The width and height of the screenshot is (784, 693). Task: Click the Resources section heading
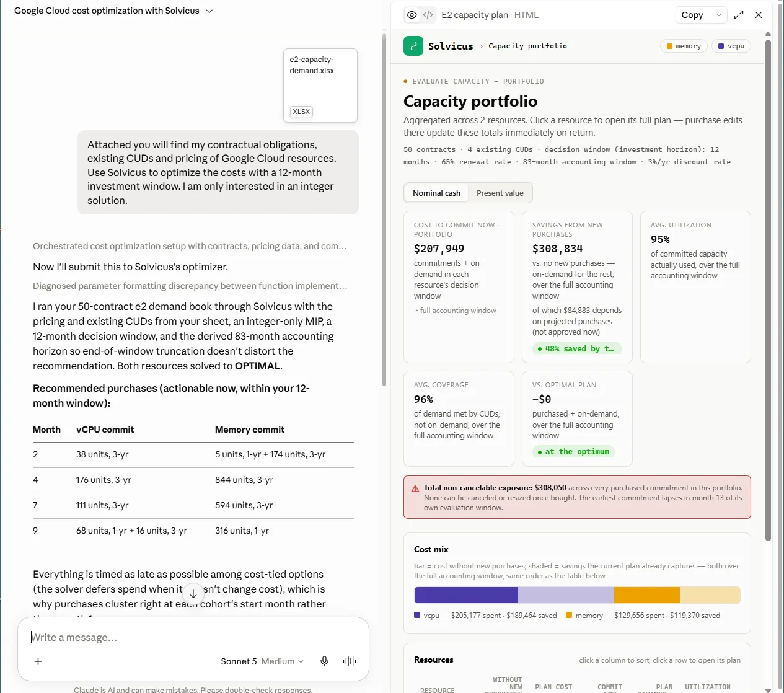point(434,660)
